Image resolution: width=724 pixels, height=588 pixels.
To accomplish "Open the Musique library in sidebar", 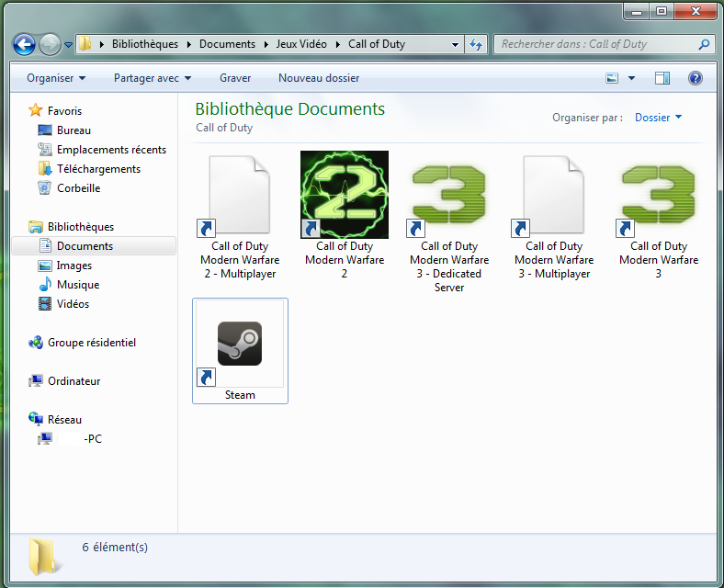I will click(x=78, y=285).
